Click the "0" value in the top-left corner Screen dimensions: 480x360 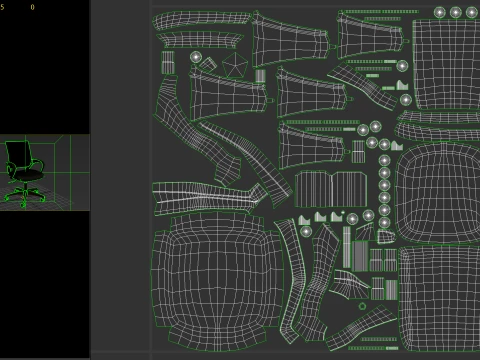(x=32, y=7)
